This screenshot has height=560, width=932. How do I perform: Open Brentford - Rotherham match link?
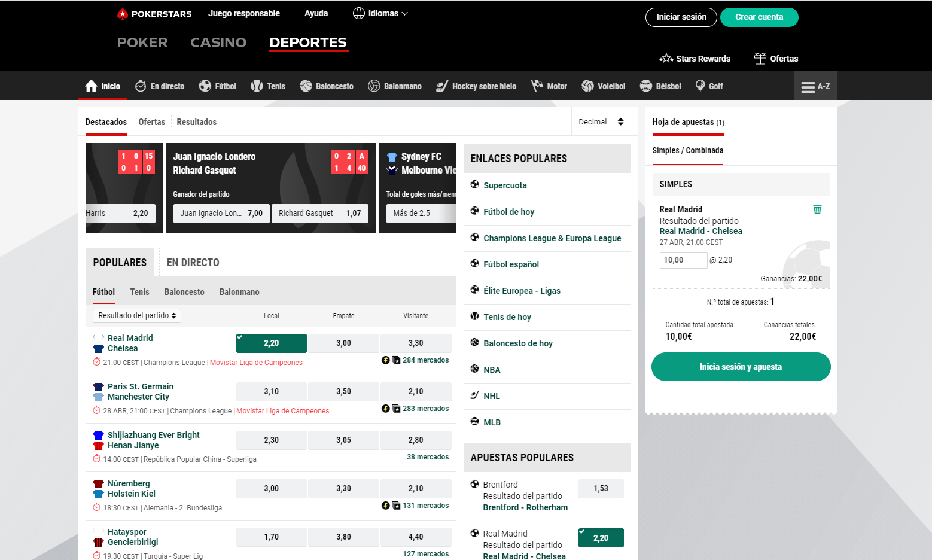(525, 507)
